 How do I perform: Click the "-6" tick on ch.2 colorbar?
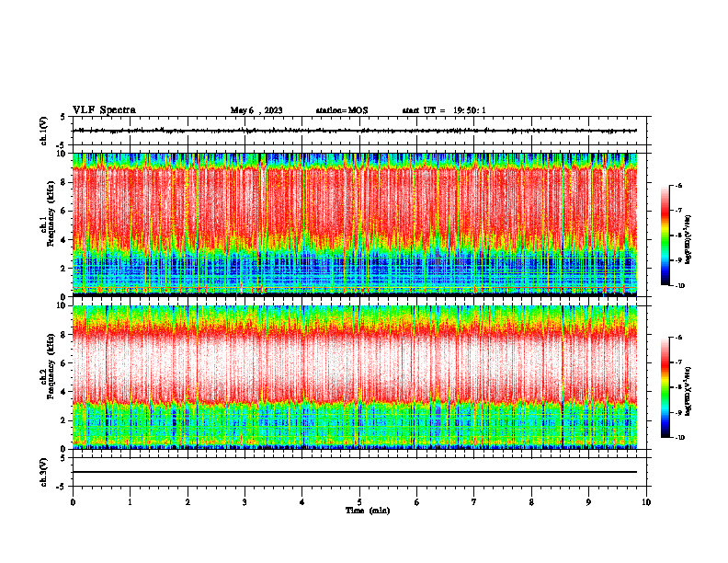(678, 338)
